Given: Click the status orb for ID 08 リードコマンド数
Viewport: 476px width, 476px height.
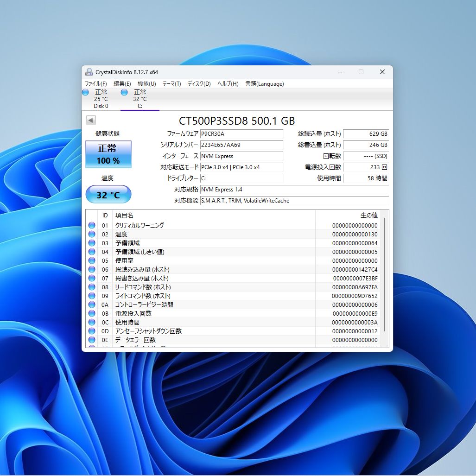Looking at the screenshot, I should click(92, 287).
